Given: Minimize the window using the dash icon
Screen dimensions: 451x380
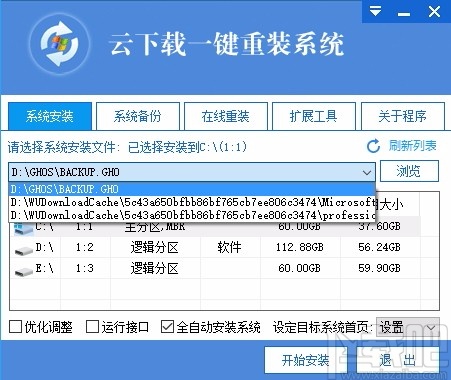Looking at the screenshot, I should pyautogui.click(x=404, y=14).
